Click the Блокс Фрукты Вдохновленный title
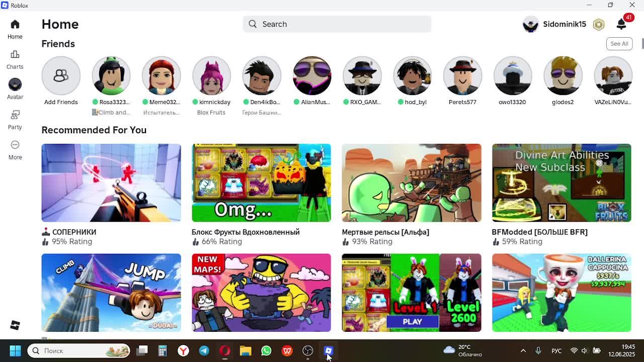644x362 pixels. 246,232
